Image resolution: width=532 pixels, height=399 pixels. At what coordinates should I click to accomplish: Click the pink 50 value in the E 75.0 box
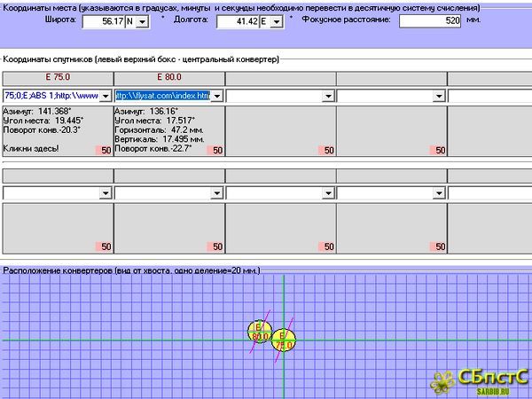(x=104, y=151)
